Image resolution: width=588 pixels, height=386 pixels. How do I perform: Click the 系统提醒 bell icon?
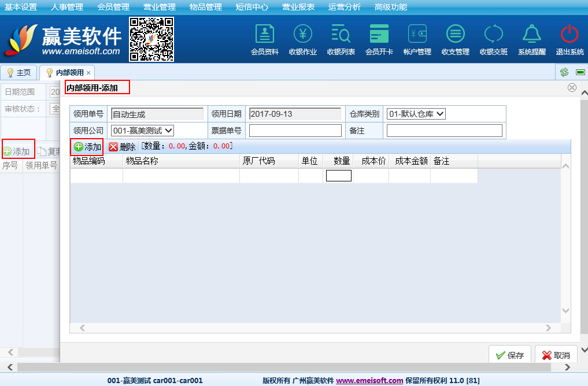coord(531,35)
